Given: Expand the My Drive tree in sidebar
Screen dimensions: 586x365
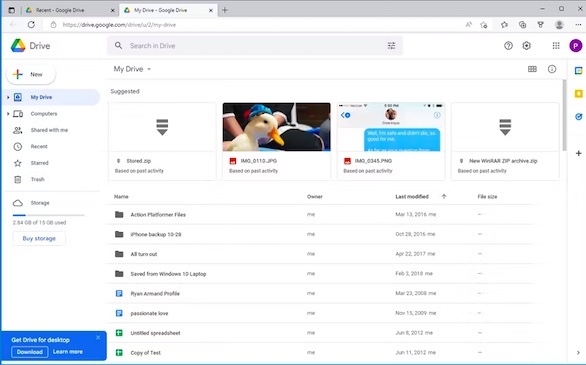Looking at the screenshot, I should pyautogui.click(x=8, y=97).
